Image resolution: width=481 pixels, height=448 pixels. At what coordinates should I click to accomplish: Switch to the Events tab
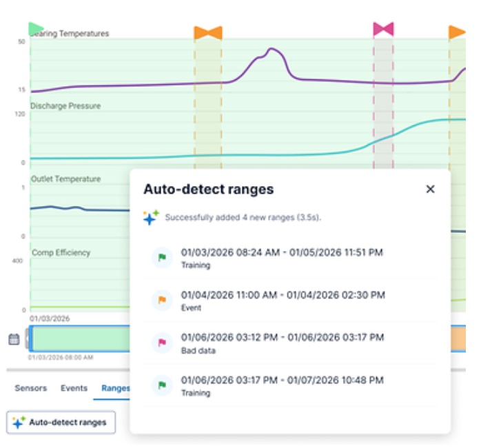(x=74, y=388)
